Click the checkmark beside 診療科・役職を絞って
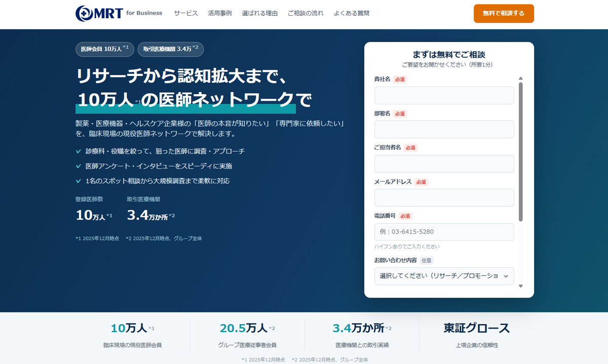Viewport: 608px width, 364px height. (78, 151)
